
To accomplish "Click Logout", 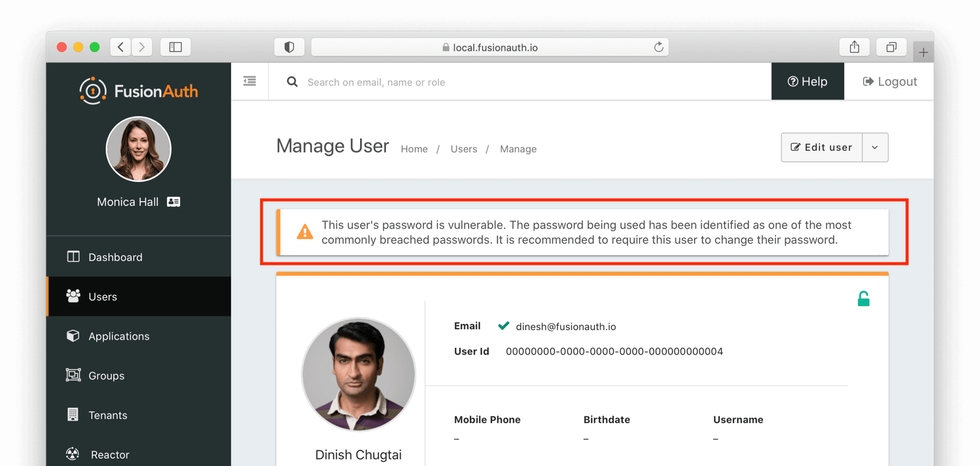I will (889, 82).
